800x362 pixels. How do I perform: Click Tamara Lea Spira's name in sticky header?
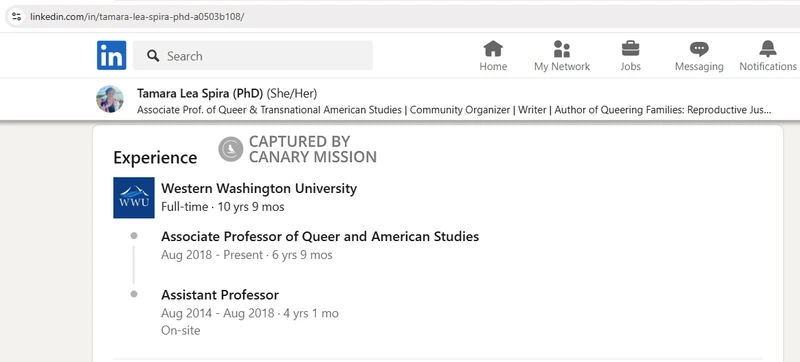199,93
